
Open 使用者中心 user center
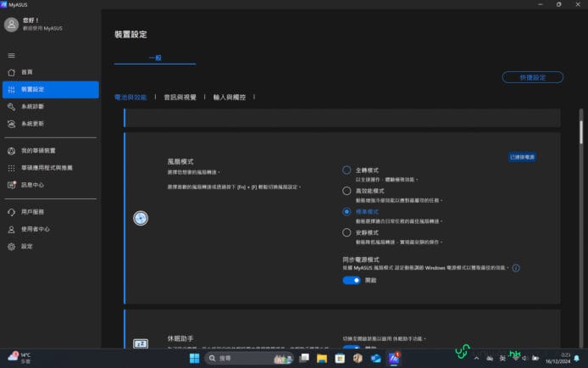pos(35,229)
